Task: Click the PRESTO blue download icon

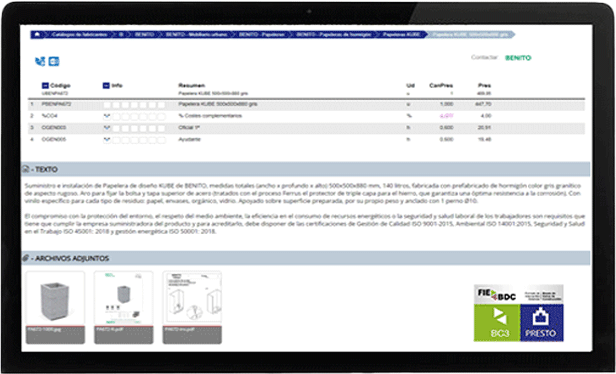Action: [542, 323]
